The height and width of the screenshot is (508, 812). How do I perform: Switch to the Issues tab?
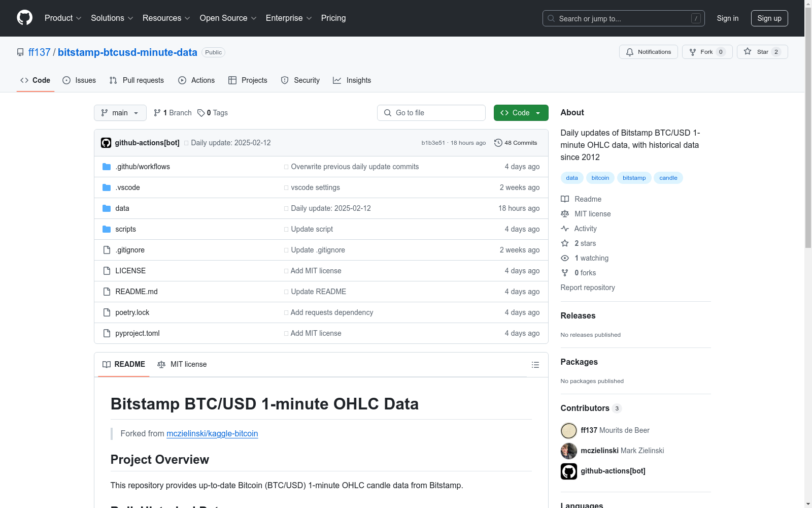(x=79, y=80)
